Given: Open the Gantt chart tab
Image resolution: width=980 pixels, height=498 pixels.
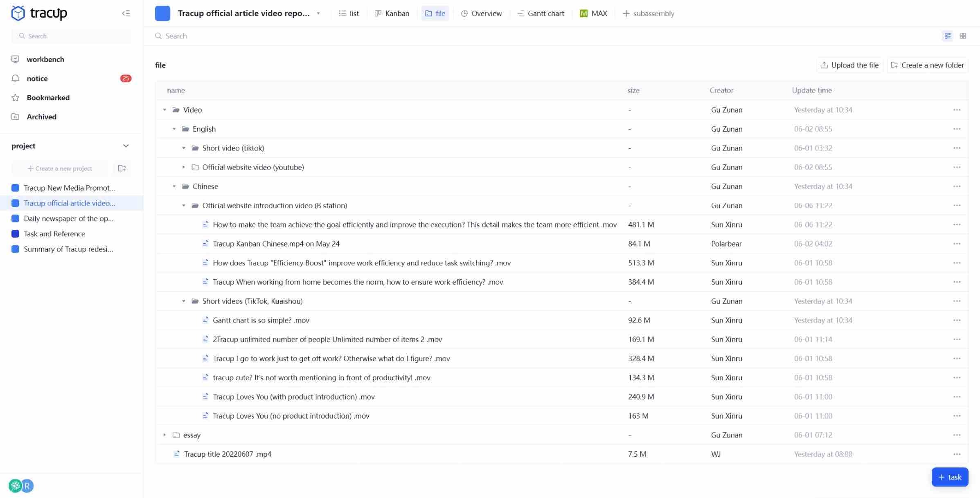Looking at the screenshot, I should pyautogui.click(x=541, y=13).
